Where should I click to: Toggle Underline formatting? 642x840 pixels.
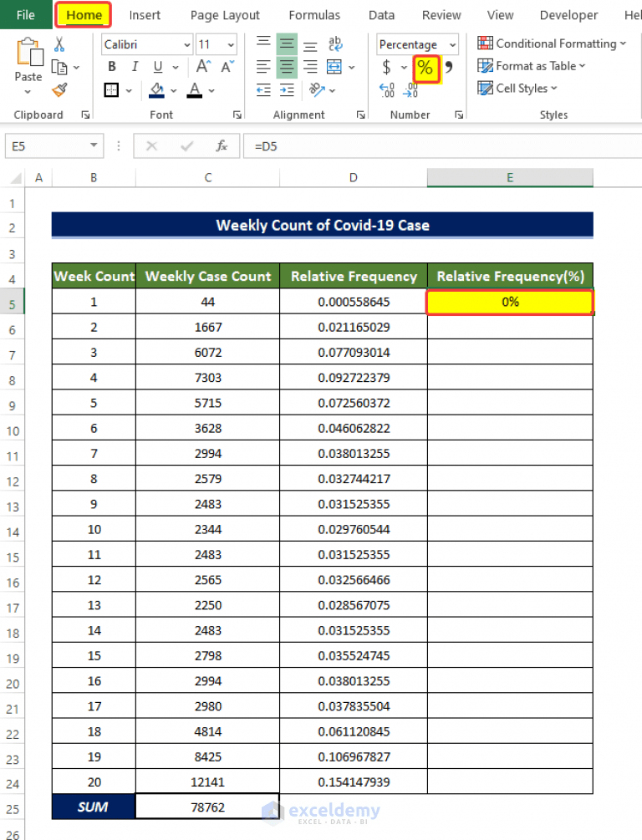click(x=157, y=66)
